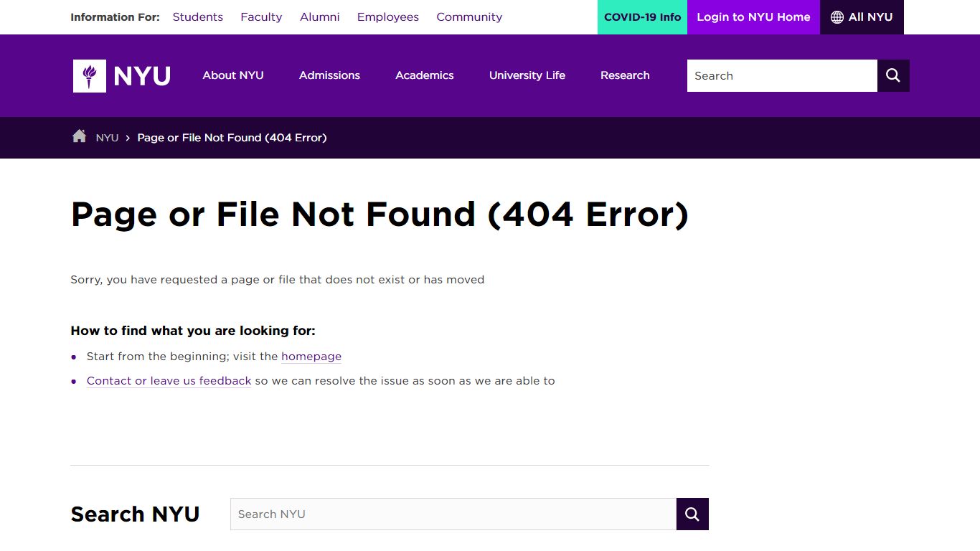Focus the header Search field
Viewport: 980px width, 551px height.
pos(782,75)
